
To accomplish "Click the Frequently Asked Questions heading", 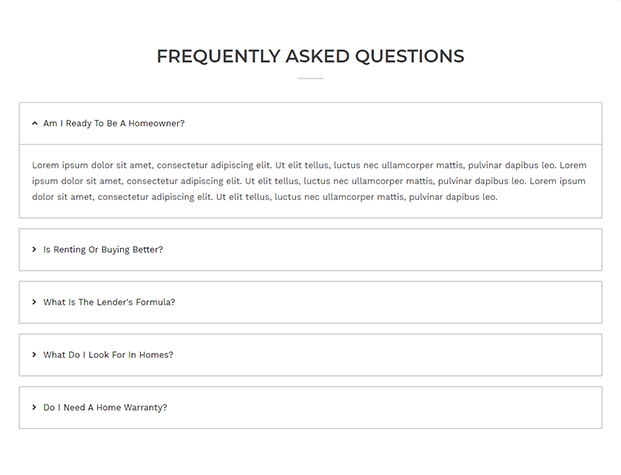I will (x=310, y=56).
